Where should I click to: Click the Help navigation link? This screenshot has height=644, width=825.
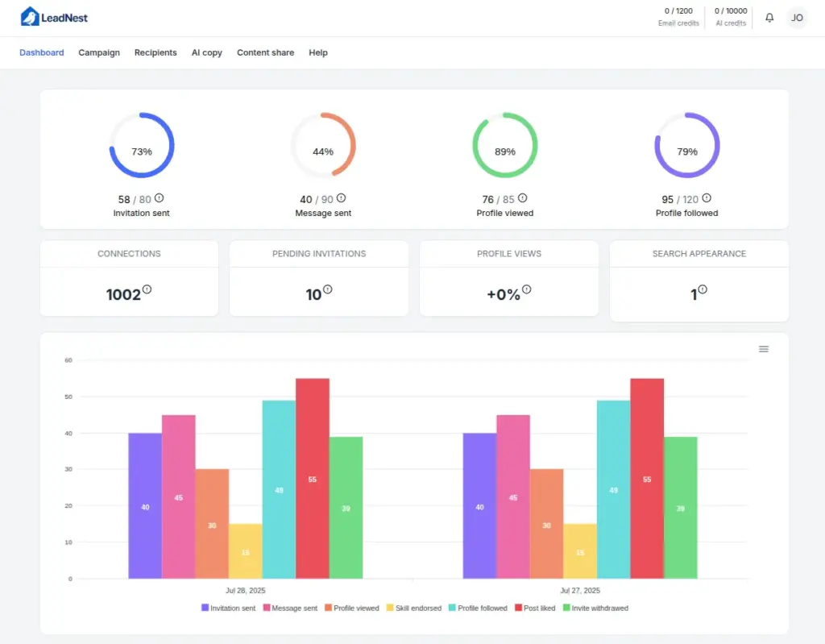tap(318, 52)
